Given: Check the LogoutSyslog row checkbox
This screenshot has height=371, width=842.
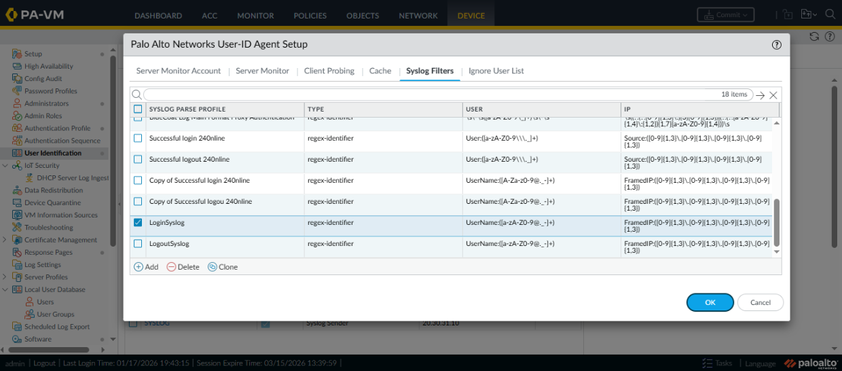Looking at the screenshot, I should 138,243.
